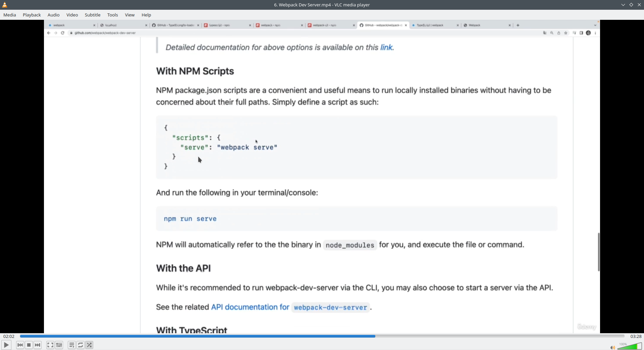Open the Playback menu
Screen dimensions: 644x350
[32, 15]
